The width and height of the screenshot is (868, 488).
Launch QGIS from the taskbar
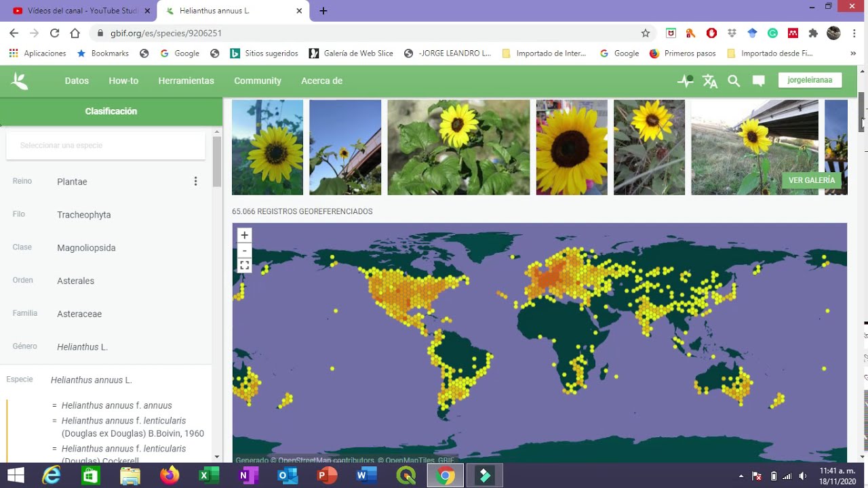(x=406, y=476)
